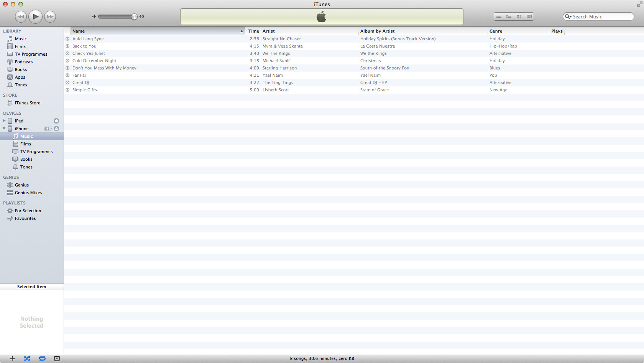Open Podcasts in the sidebar
The height and width of the screenshot is (363, 644).
click(x=24, y=62)
